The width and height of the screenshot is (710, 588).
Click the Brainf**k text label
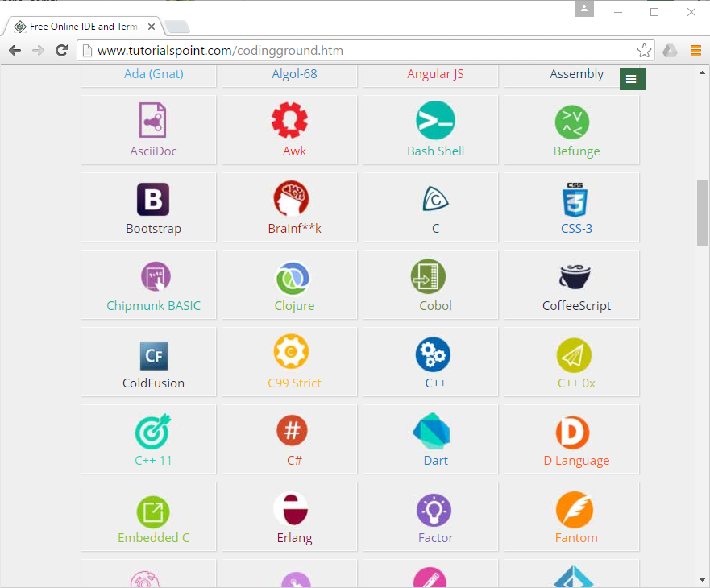294,229
